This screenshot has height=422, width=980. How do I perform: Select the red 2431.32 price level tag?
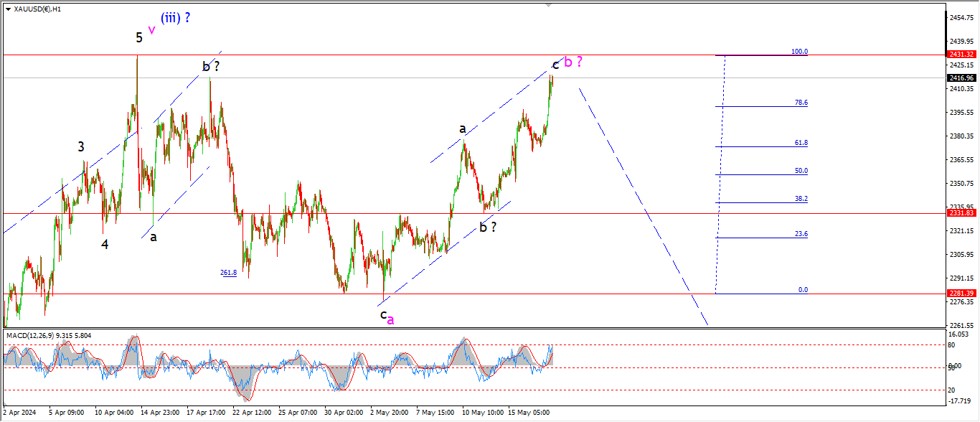(961, 55)
